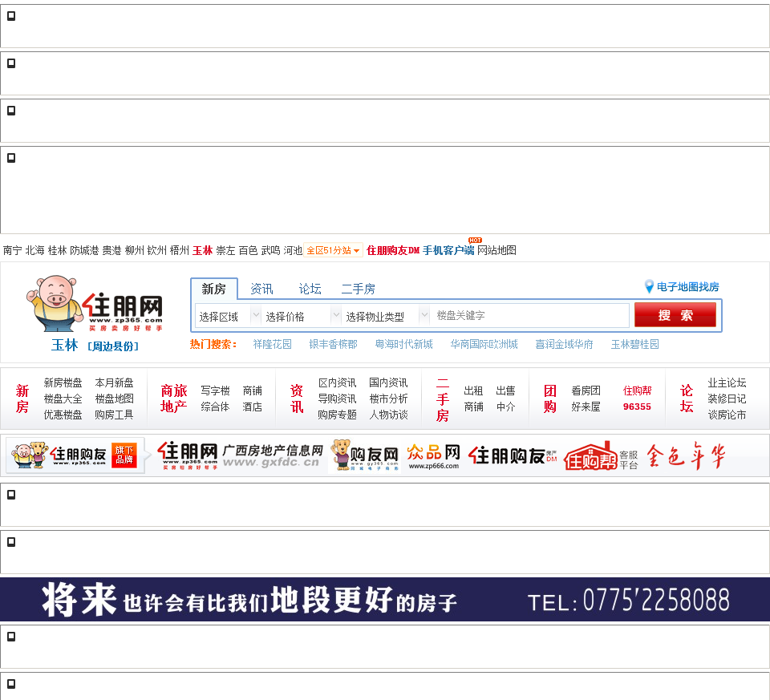
Task: Open the red 资讯 navigation heading
Action: (x=297, y=399)
